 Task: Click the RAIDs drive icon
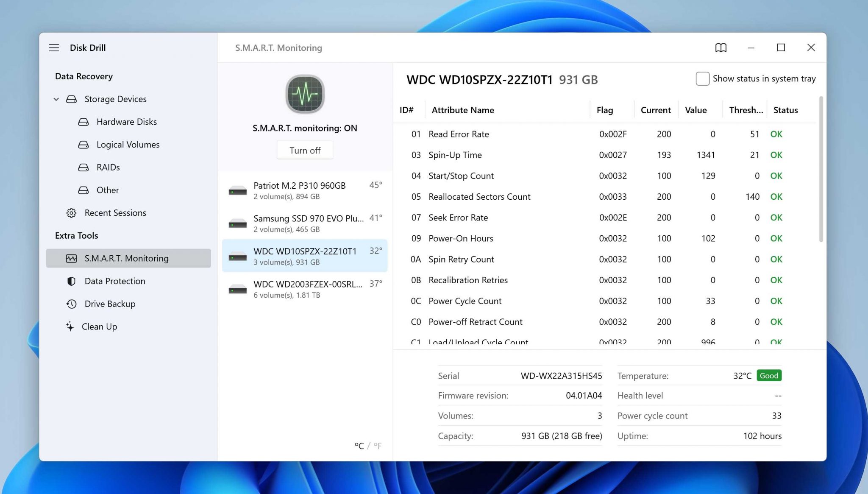click(x=83, y=167)
